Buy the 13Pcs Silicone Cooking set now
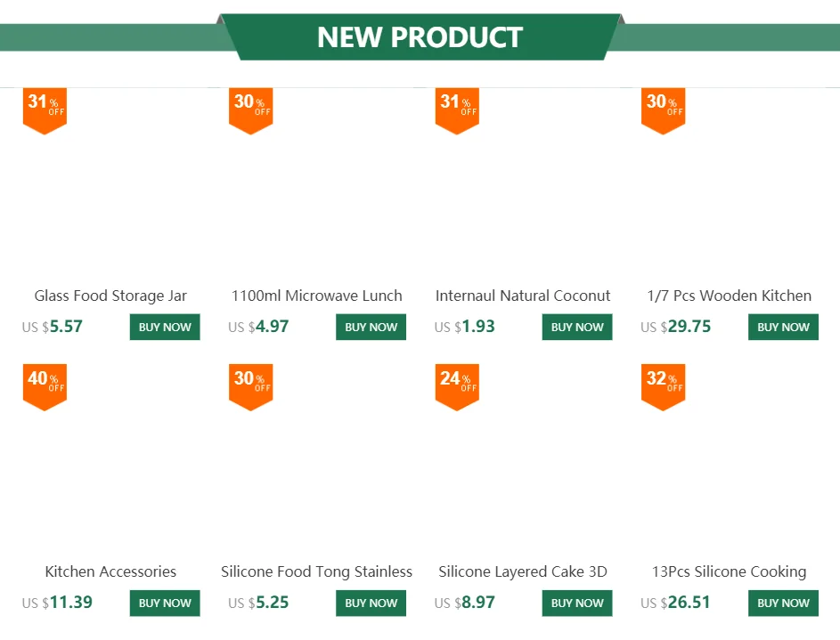Viewport: 840px width, 640px height. [783, 603]
